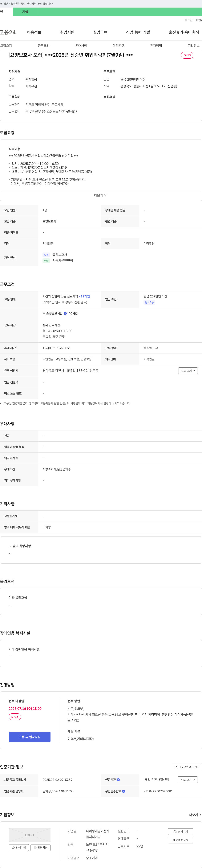
Task: Click the D-13 badge below the deadline
Action: pos(15,717)
